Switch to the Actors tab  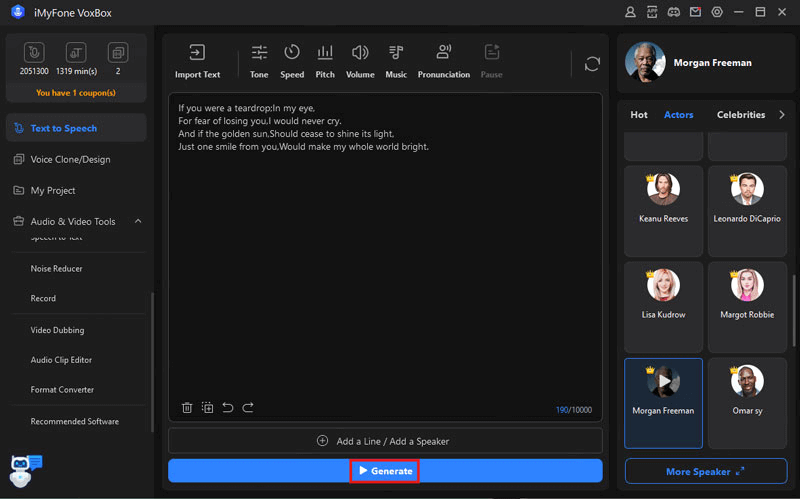click(679, 115)
